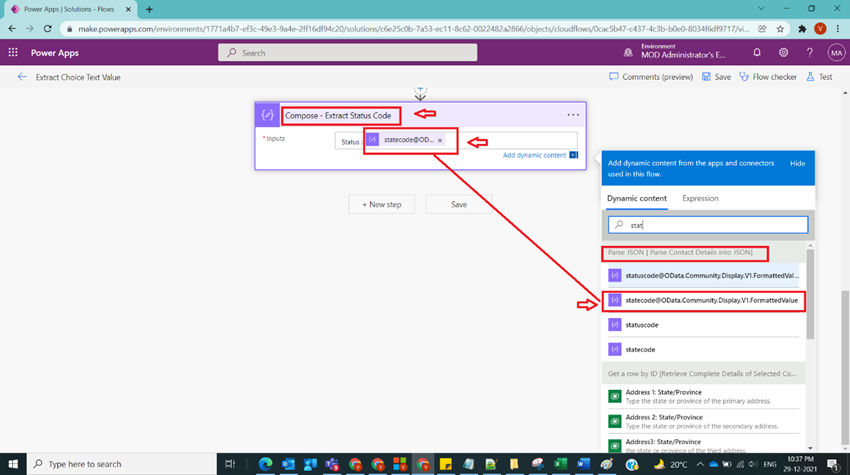Open the Chrome tab search chevron
The height and width of the screenshot is (475, 850).
[x=761, y=9]
